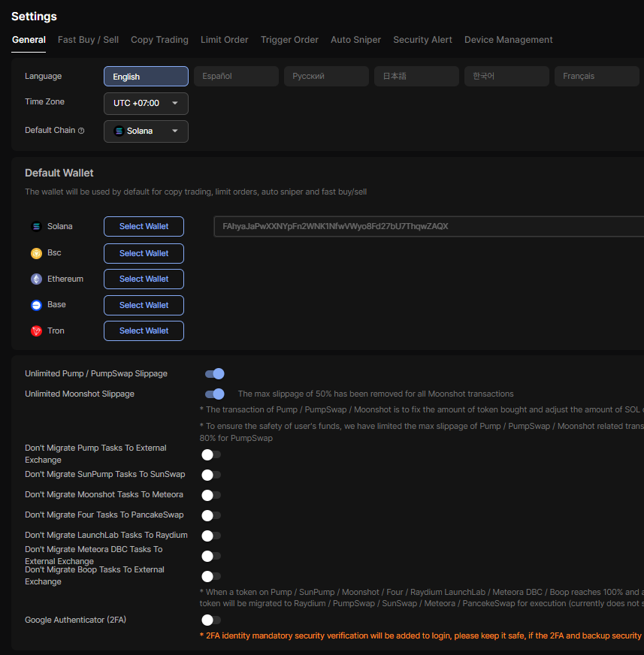Click Select Wallet for Ethereum
644x655 pixels.
click(x=144, y=279)
